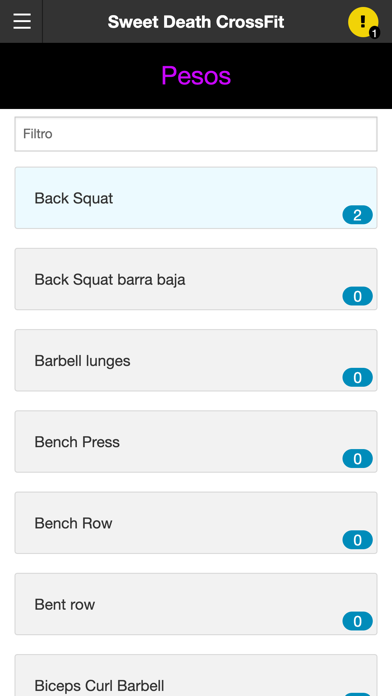Open the hamburger menu
This screenshot has width=392, height=696.
[x=22, y=21]
